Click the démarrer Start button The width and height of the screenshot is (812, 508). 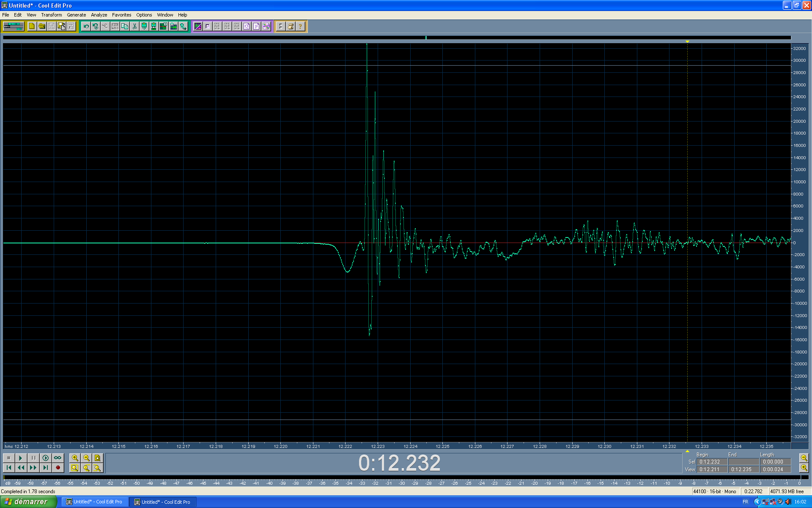(28, 502)
